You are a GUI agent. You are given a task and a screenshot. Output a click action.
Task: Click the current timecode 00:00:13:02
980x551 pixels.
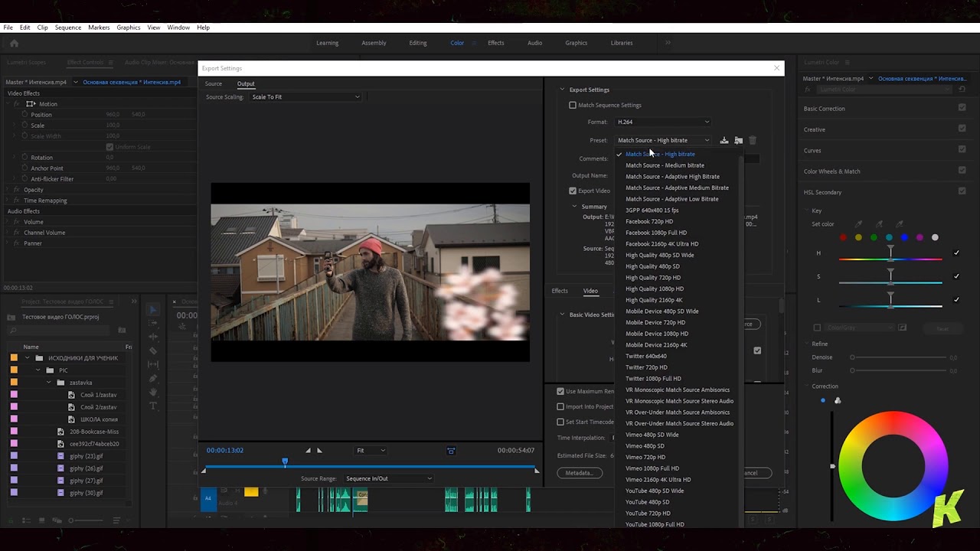(225, 450)
